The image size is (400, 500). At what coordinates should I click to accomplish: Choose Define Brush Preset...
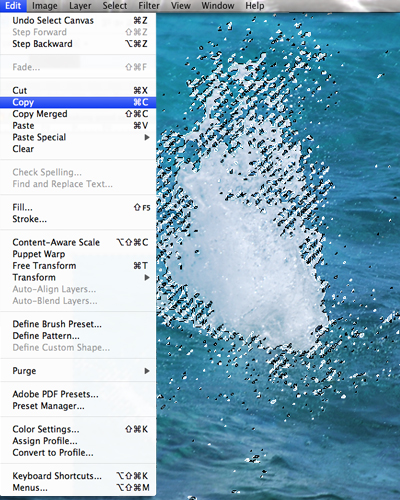(x=78, y=324)
